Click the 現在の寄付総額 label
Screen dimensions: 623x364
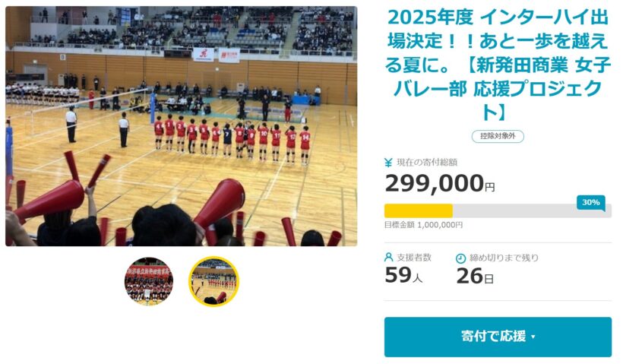pyautogui.click(x=427, y=162)
